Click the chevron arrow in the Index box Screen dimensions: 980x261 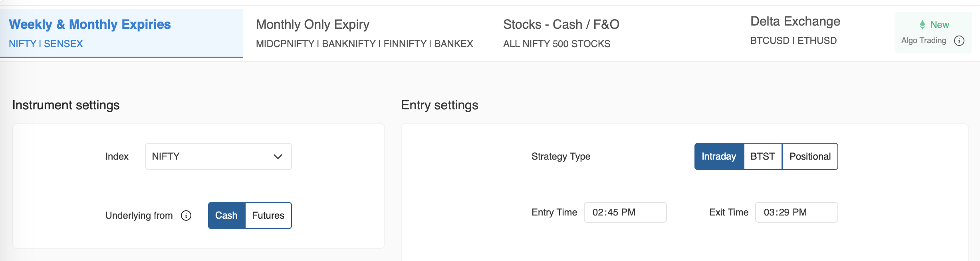[278, 156]
